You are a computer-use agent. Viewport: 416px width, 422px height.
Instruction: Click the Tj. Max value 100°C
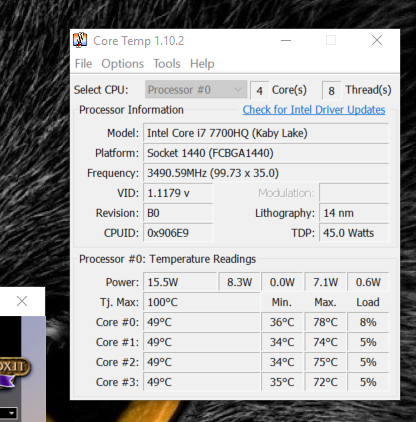[201, 302]
